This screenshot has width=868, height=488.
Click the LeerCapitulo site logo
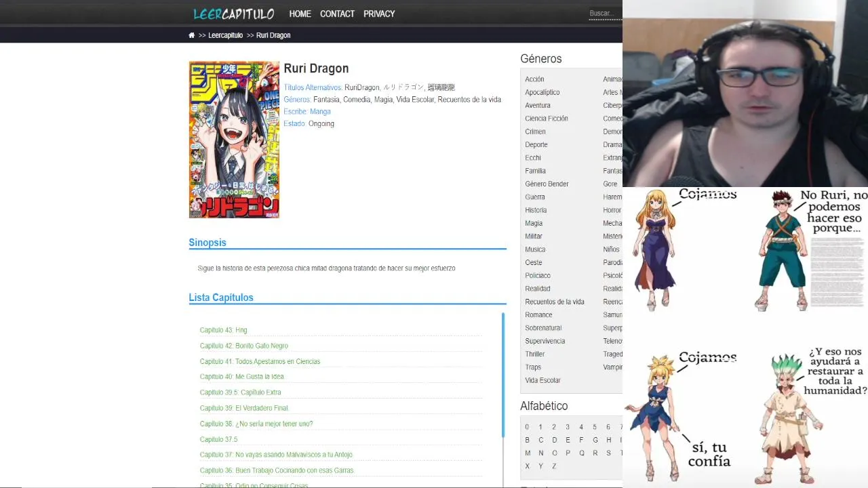pyautogui.click(x=233, y=14)
